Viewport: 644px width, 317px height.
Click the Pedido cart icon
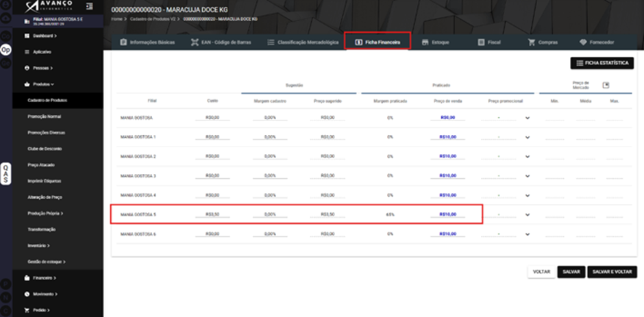click(27, 310)
